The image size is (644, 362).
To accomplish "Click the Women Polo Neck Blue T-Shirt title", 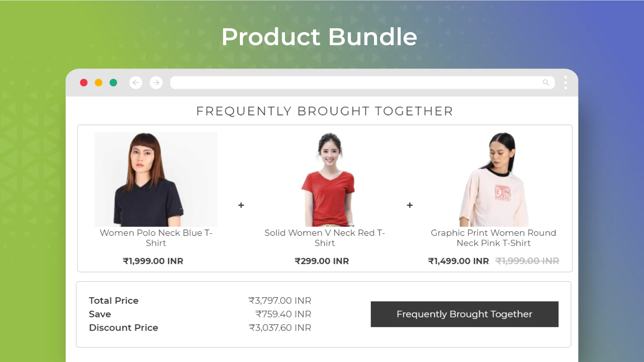I will tap(156, 238).
